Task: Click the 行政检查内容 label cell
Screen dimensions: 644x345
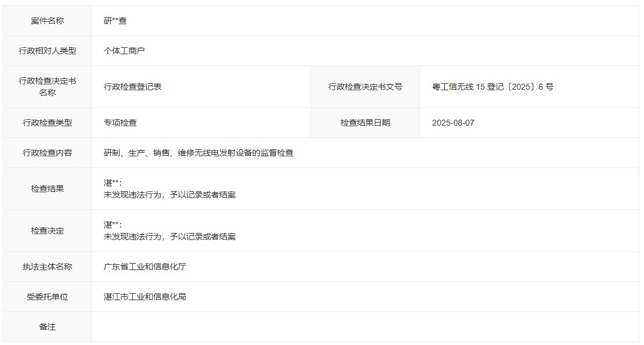Action: [x=47, y=153]
